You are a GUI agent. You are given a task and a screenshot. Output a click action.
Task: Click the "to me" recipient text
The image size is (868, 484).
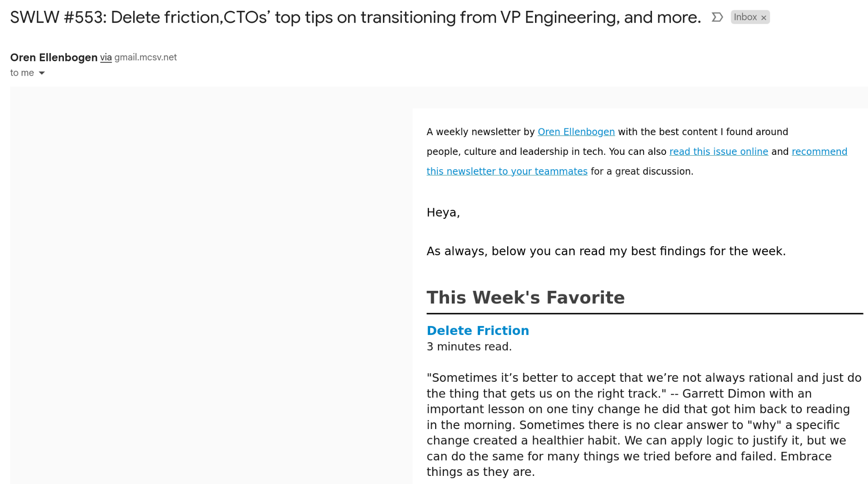click(22, 73)
